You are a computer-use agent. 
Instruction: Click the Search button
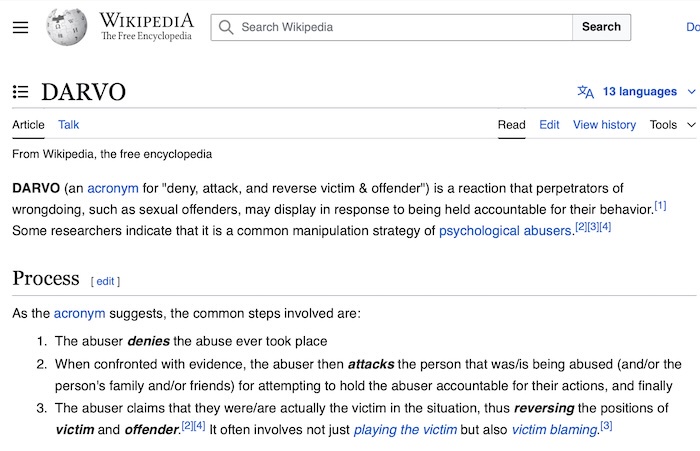pos(601,27)
